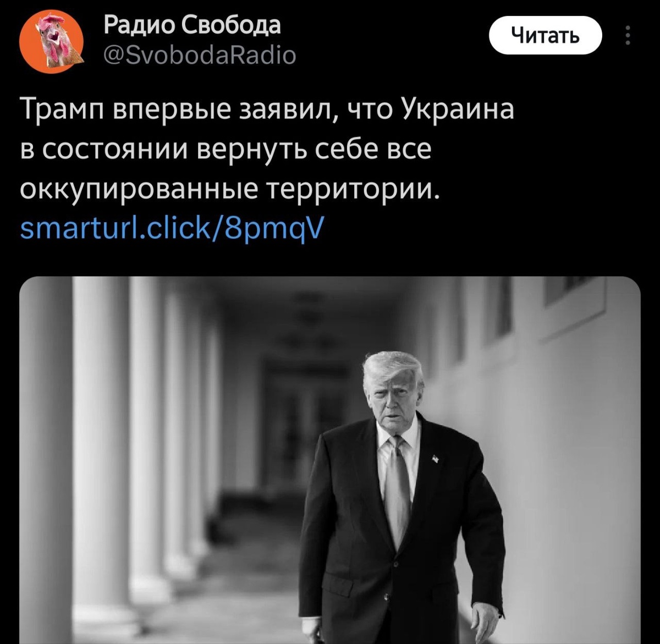Click the man's face in the photo
The width and height of the screenshot is (660, 644).
click(395, 403)
